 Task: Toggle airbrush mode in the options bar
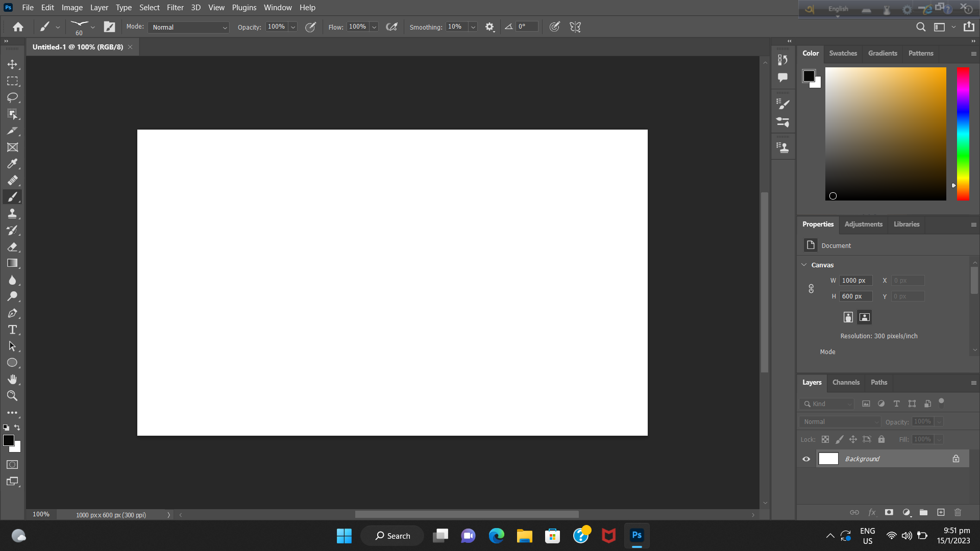point(392,27)
